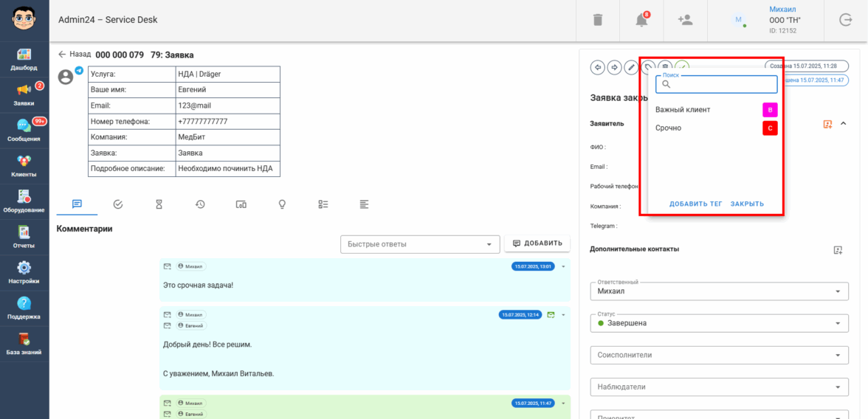Click the search magnifier in Поиск field
The image size is (868, 419).
[666, 84]
